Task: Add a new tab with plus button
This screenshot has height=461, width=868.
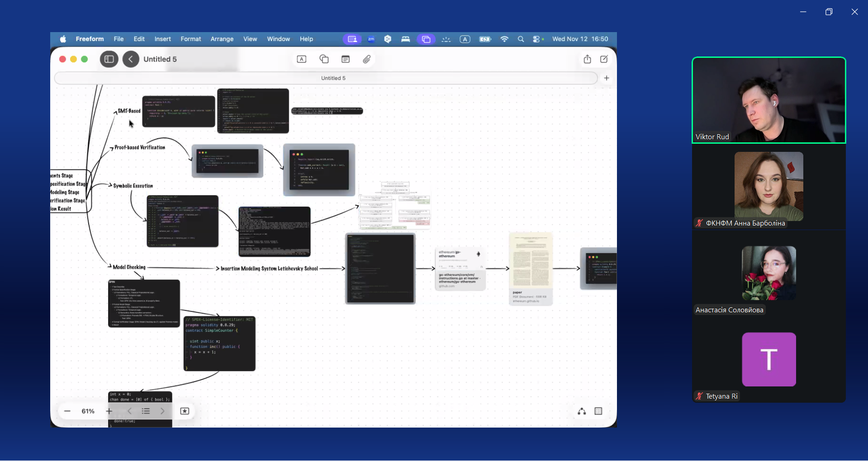Action: coord(607,78)
